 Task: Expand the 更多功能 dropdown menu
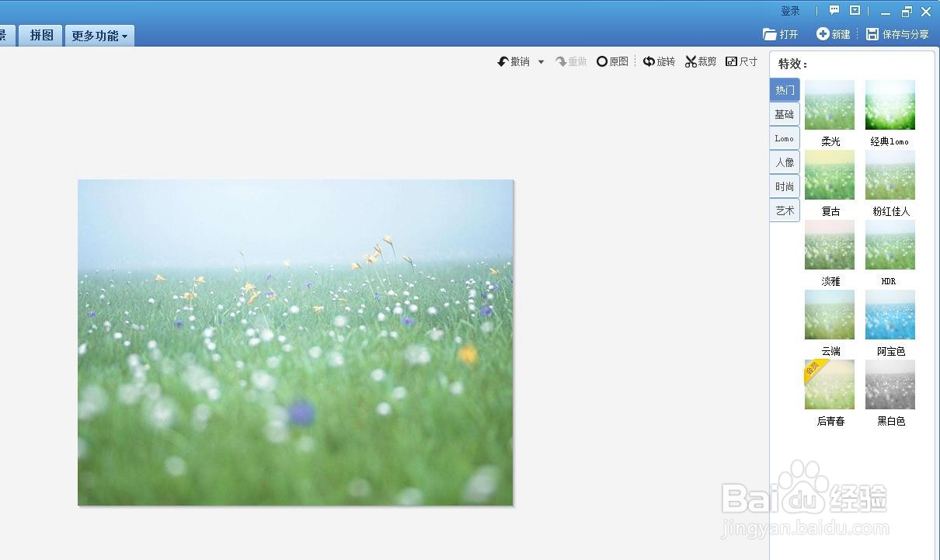[99, 36]
